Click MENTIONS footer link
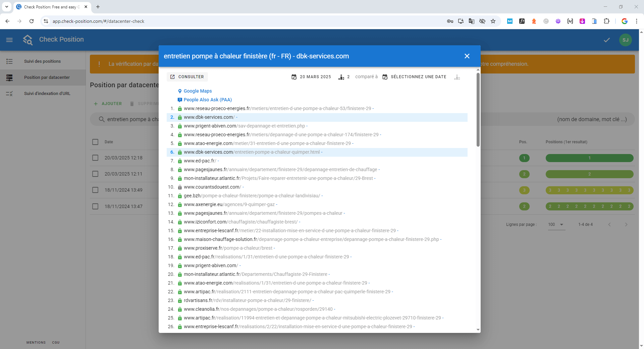 click(x=36, y=343)
